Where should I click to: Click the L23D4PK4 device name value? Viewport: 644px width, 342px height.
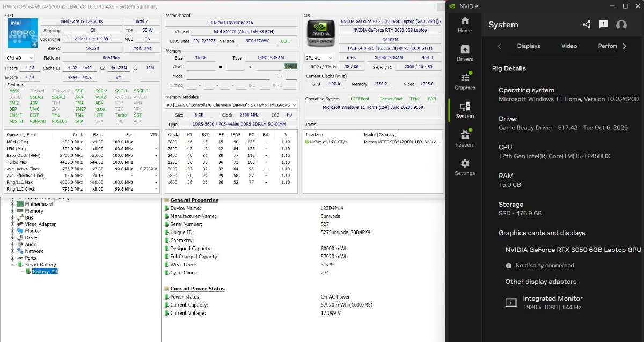pyautogui.click(x=332, y=208)
